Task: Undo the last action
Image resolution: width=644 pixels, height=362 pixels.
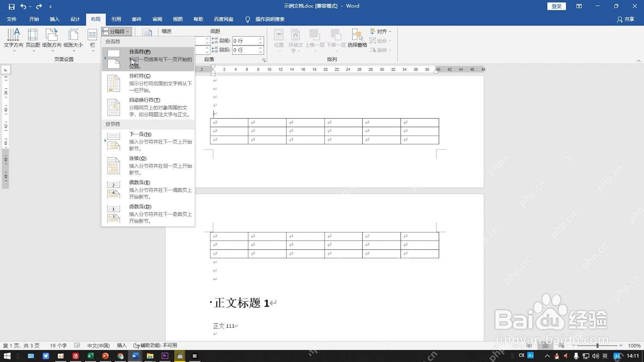Action: [23, 6]
